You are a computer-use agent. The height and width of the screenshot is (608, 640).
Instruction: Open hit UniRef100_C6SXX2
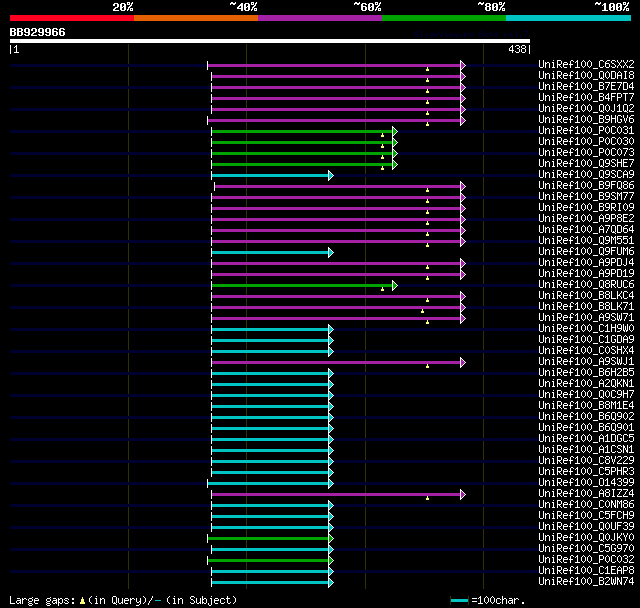586,64
